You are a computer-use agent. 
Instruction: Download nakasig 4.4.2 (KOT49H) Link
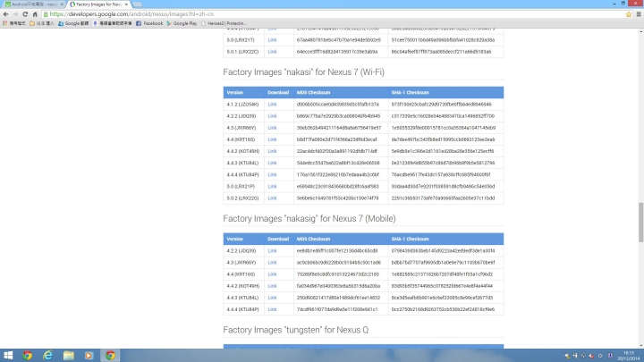[272, 286]
